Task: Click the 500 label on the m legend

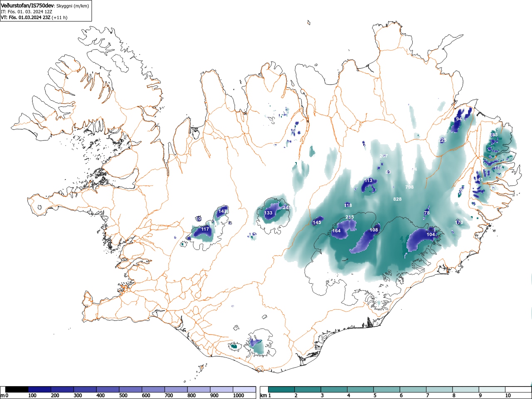Action: [123, 396]
